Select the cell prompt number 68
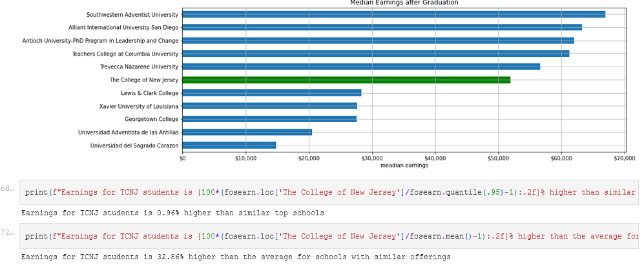 pos(7,189)
